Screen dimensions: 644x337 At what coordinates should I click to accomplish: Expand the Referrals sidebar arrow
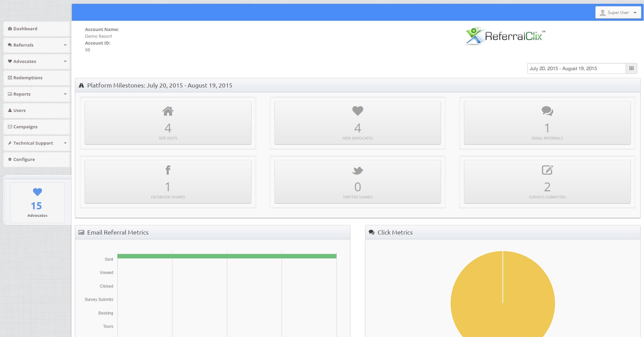tap(65, 45)
